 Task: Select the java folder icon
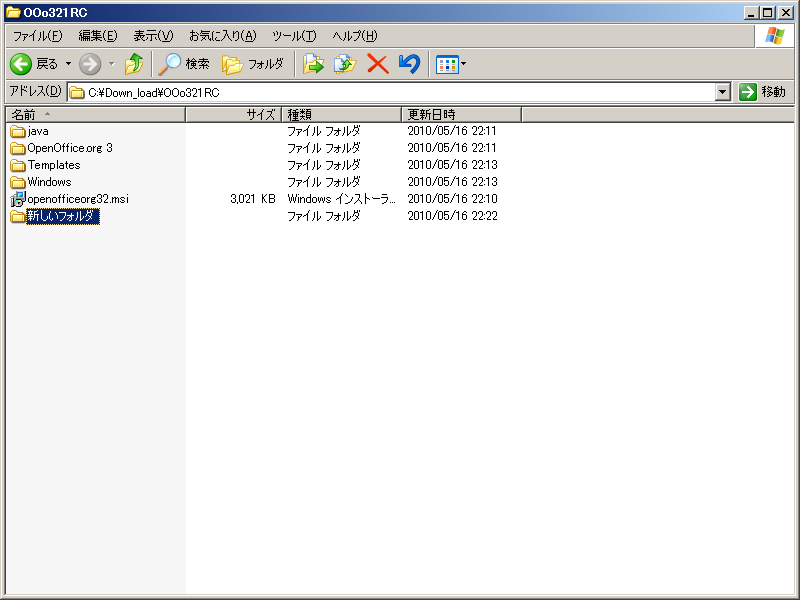point(18,132)
